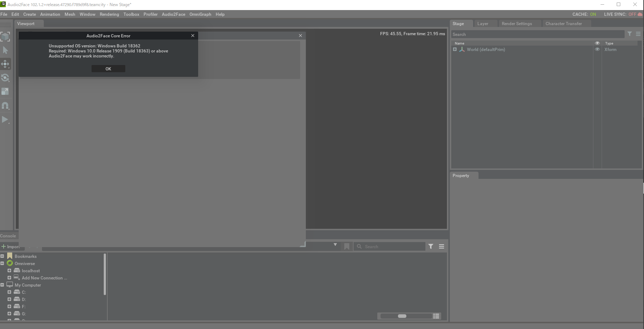The width and height of the screenshot is (644, 329).
Task: Close the gray window behind the error dialog
Action: pyautogui.click(x=300, y=36)
